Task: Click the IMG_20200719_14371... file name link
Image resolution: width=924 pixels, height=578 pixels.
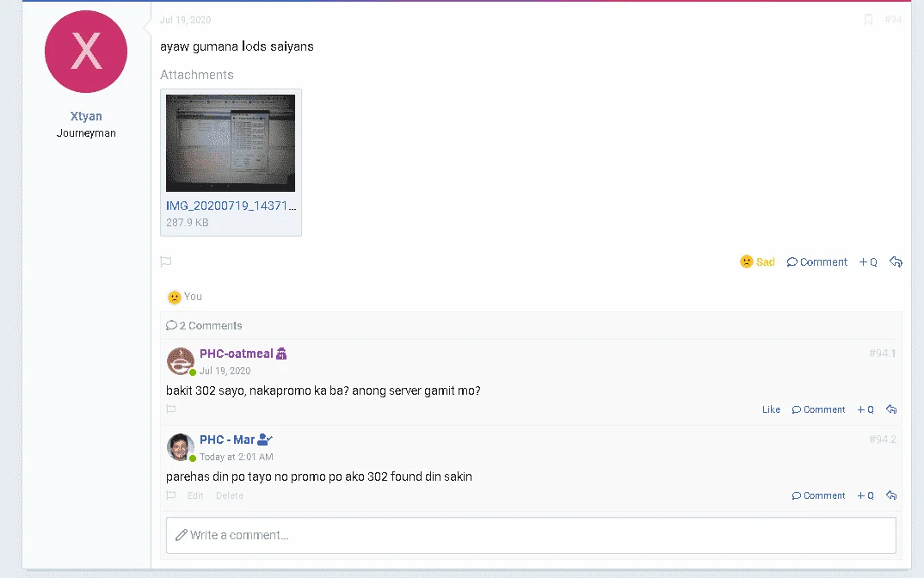Action: [x=231, y=206]
